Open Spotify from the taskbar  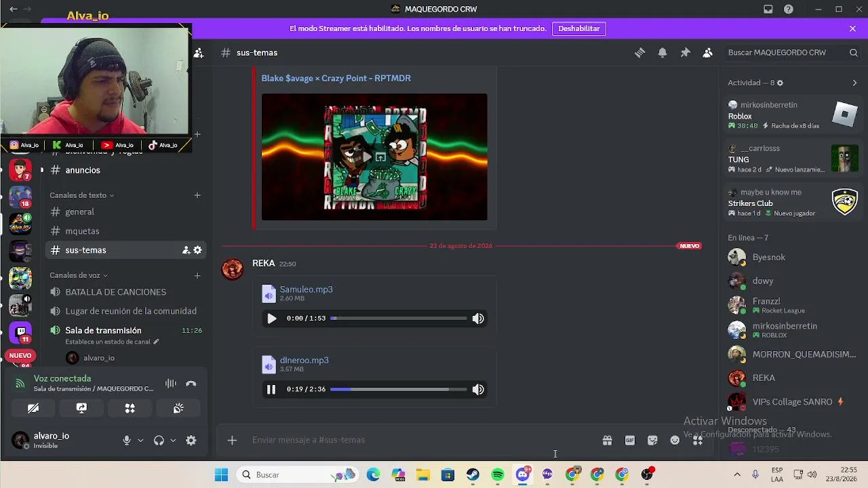498,475
